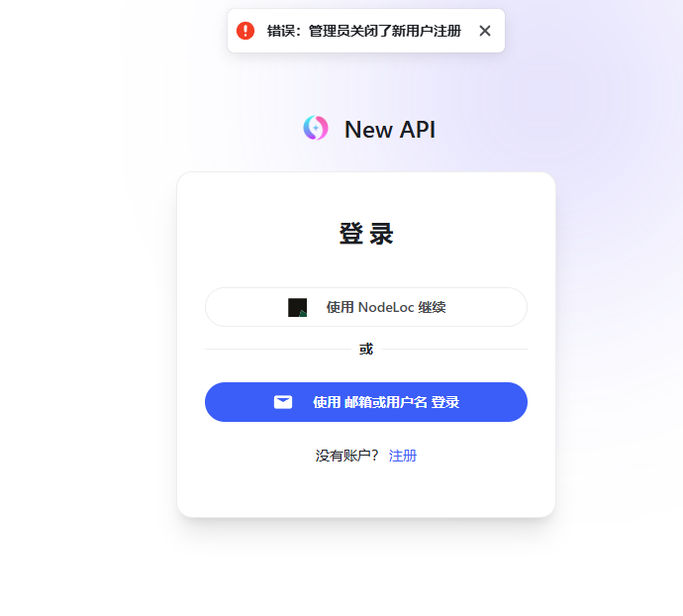Click 邮箱或用户名 text in blue button
The height and width of the screenshot is (616, 683).
tap(386, 402)
